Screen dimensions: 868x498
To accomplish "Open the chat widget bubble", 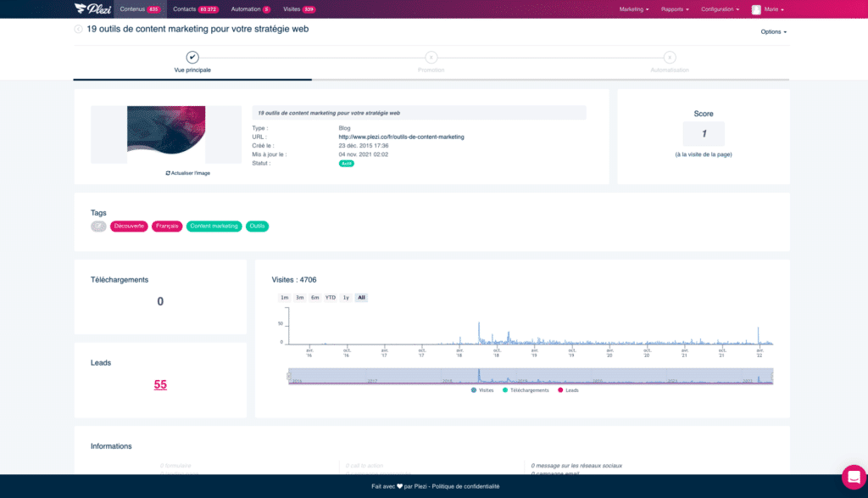I will (x=854, y=477).
